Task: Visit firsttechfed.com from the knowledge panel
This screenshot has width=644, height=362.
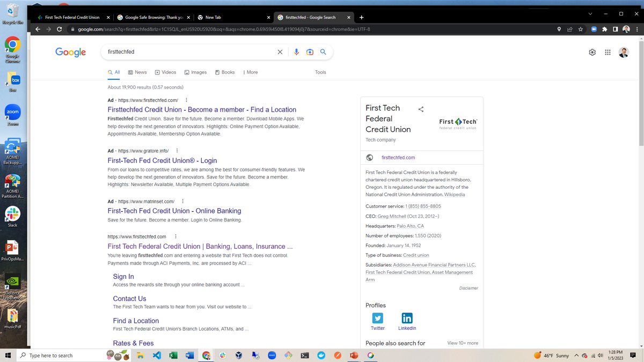Action: (x=398, y=157)
